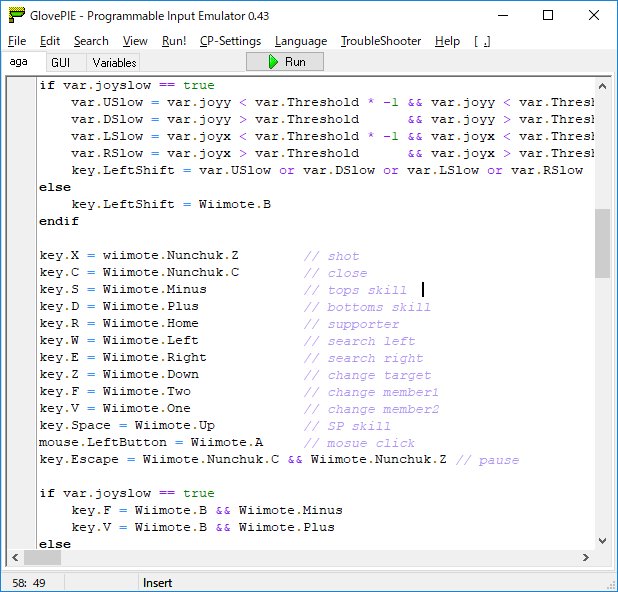Click the horizontal scrollbar right arrow
This screenshot has width=618, height=592.
point(586,557)
